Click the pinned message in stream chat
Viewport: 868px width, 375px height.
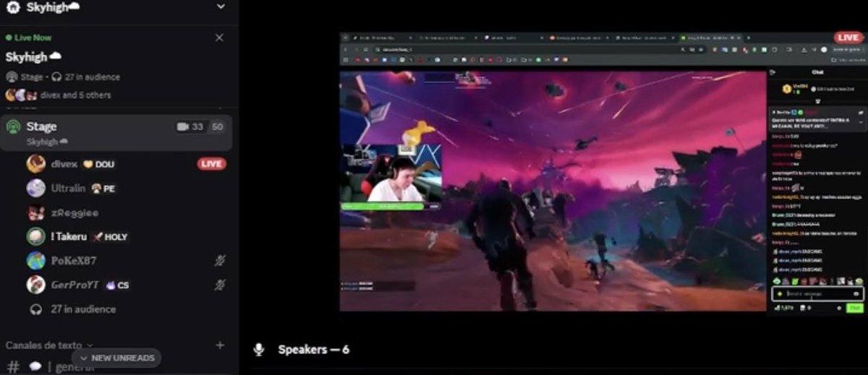817,119
